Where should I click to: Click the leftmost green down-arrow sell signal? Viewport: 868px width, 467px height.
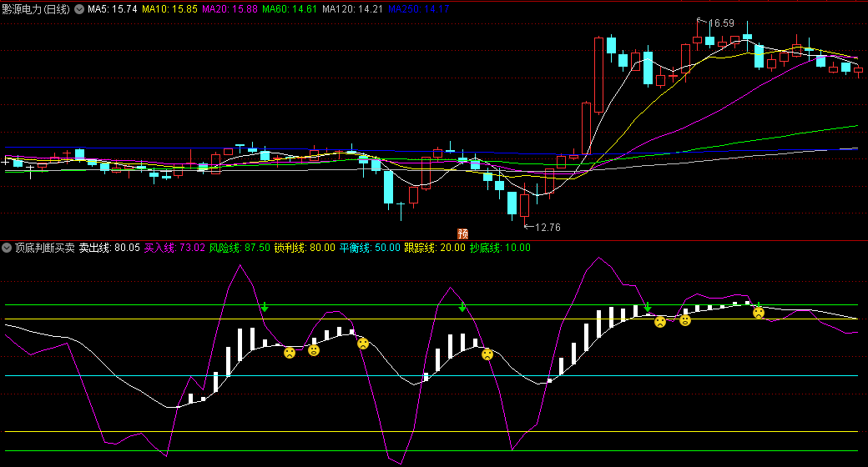(x=265, y=307)
